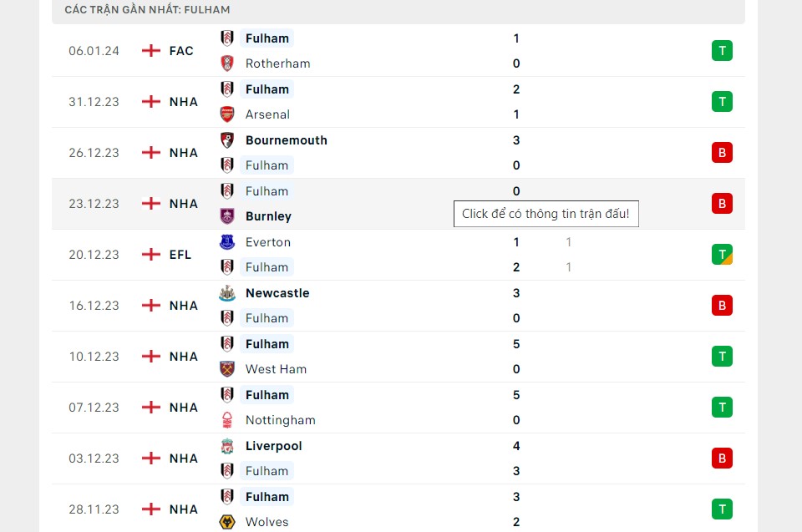Click the Everton club crest icon
Viewport: 802px width, 532px height.
pyautogui.click(x=227, y=242)
